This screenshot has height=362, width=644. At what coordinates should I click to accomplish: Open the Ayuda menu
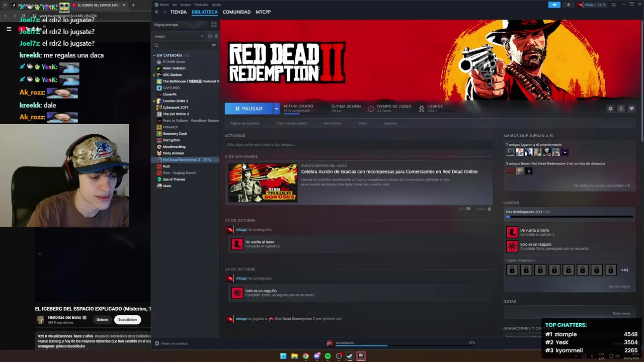point(216,5)
